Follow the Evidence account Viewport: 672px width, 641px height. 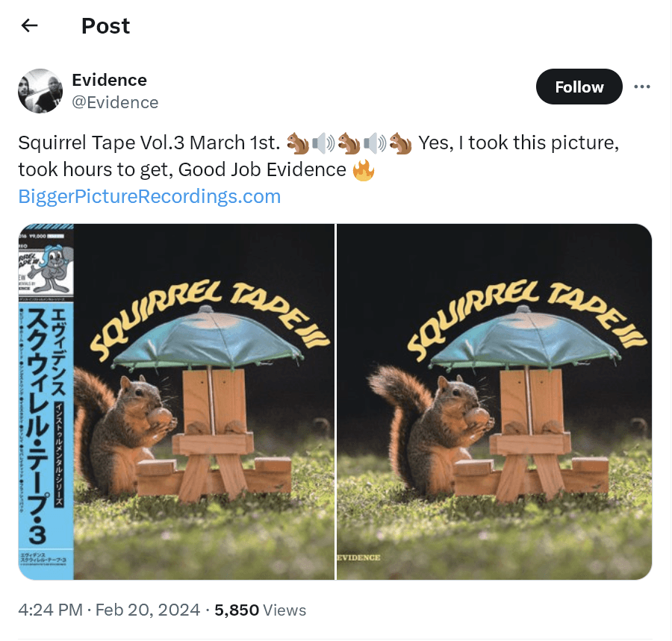tap(579, 87)
